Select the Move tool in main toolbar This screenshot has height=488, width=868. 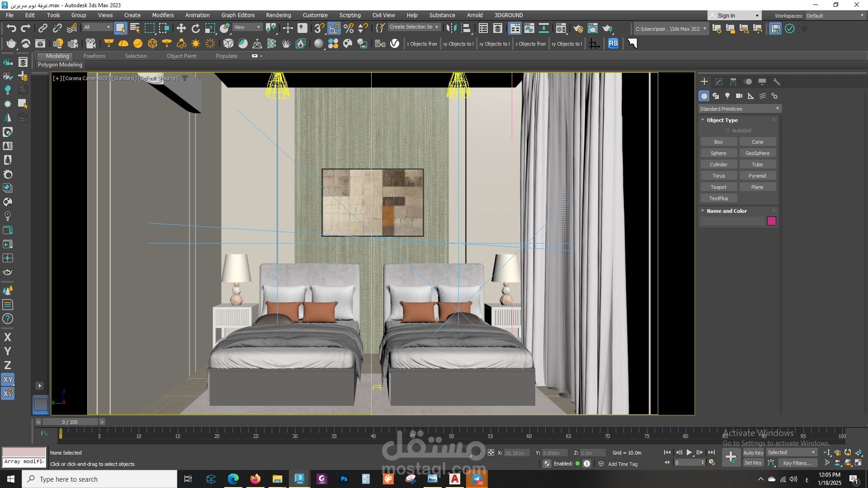tap(181, 28)
